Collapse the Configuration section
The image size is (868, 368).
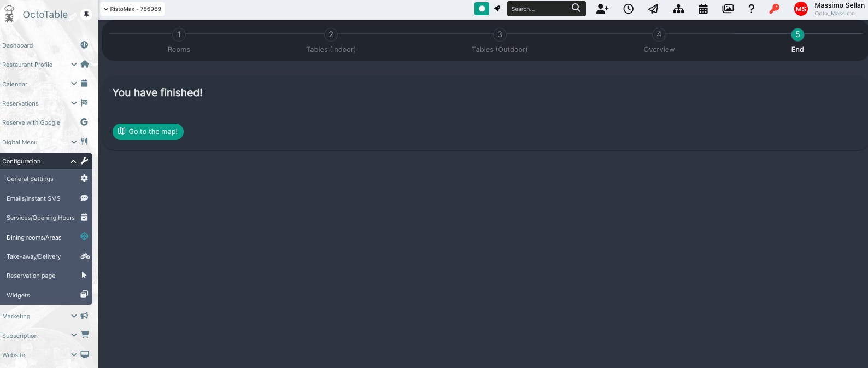(46, 161)
